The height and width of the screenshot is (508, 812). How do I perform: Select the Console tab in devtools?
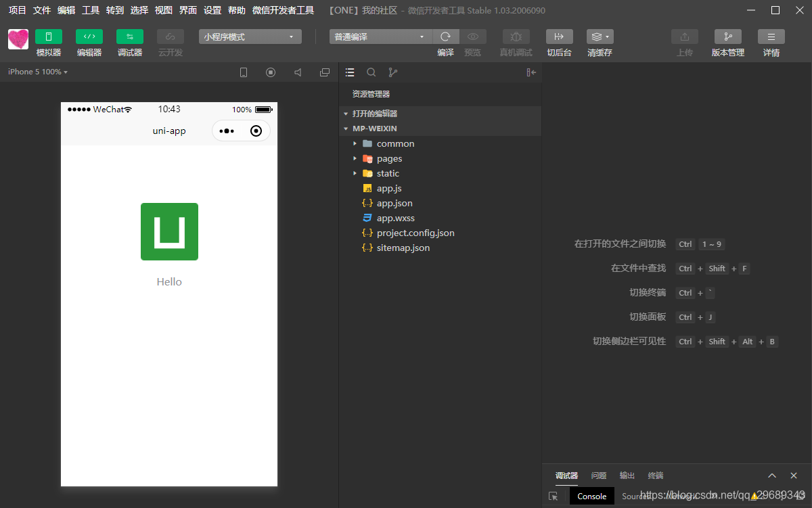(592, 496)
